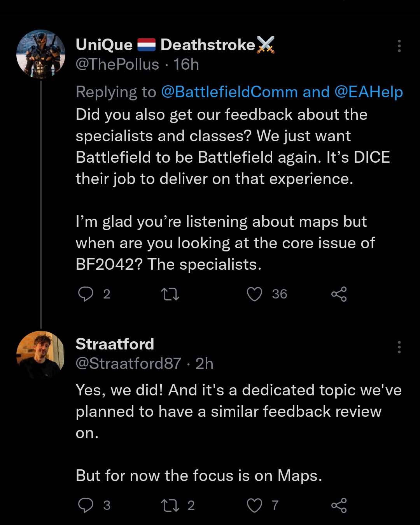The image size is (420, 525).
Task: Like the tweet by UniQue Deathstroke
Action: click(x=255, y=294)
